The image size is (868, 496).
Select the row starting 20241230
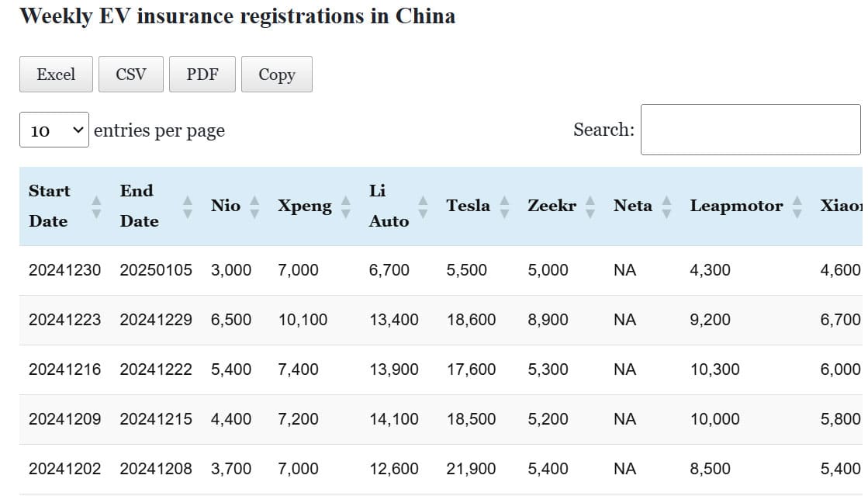point(64,270)
